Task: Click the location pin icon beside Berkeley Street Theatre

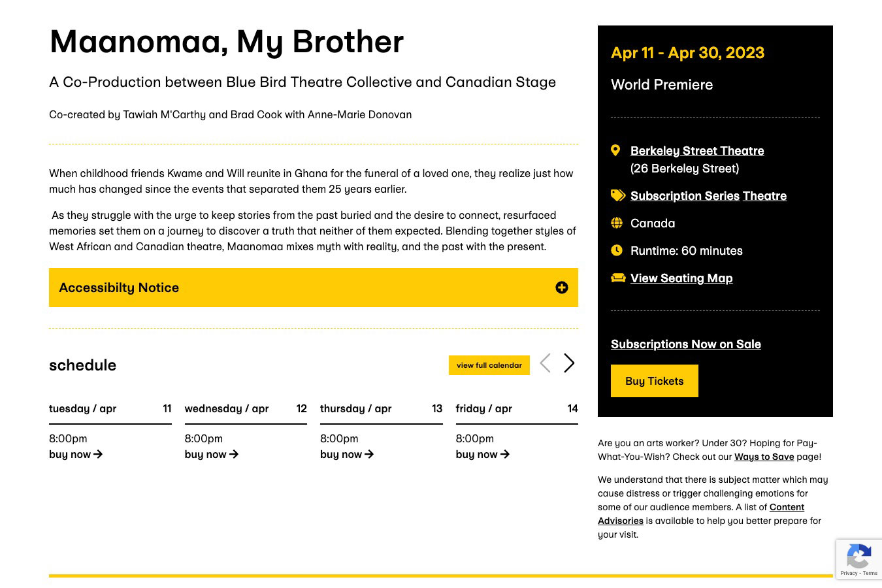Action: coord(615,150)
